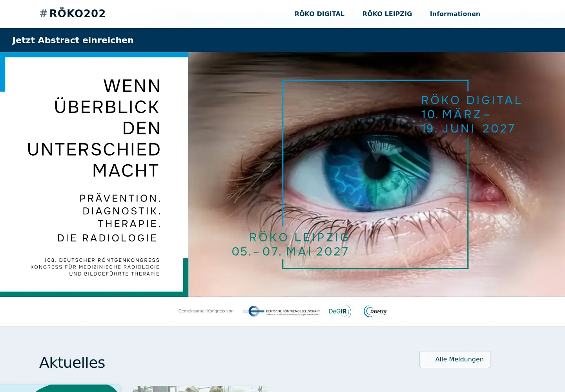Click the Aktuelles heading
This screenshot has width=565, height=392.
[x=72, y=363]
